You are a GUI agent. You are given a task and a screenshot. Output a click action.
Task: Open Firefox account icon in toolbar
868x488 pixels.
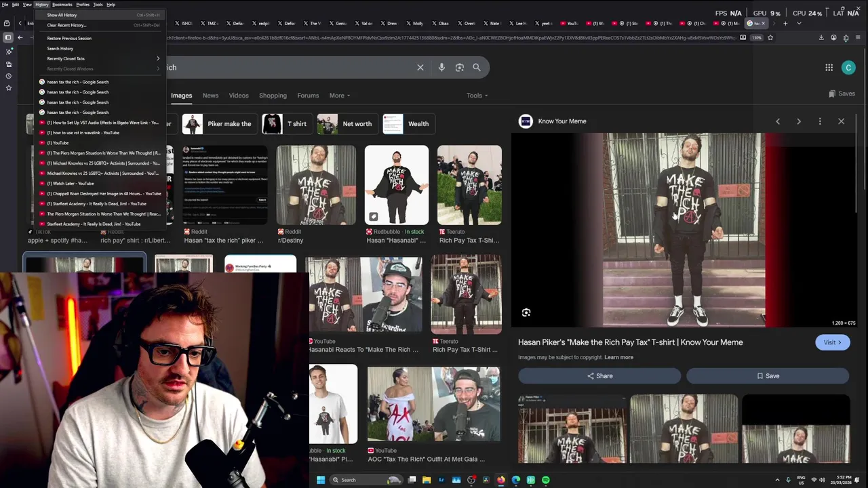coord(833,38)
